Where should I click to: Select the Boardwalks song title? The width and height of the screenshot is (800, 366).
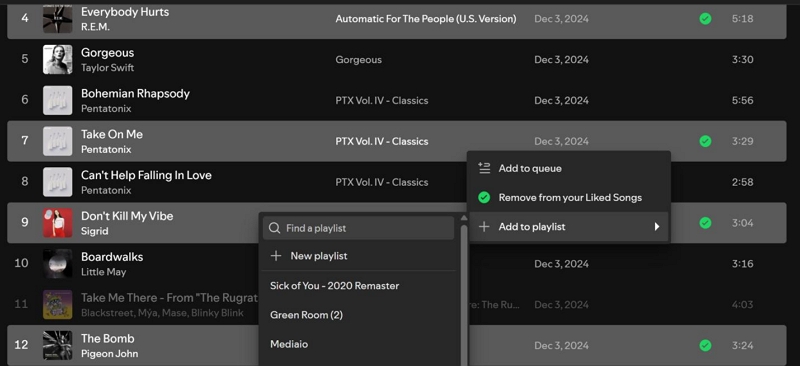point(112,257)
